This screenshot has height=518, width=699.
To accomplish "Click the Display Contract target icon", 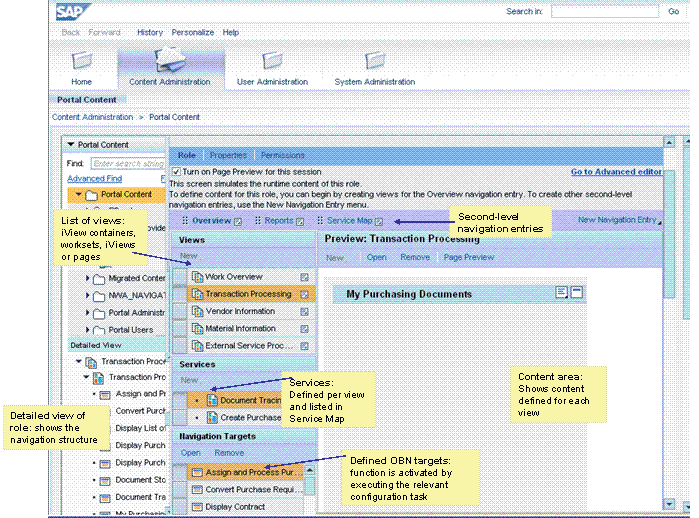I will point(197,507).
